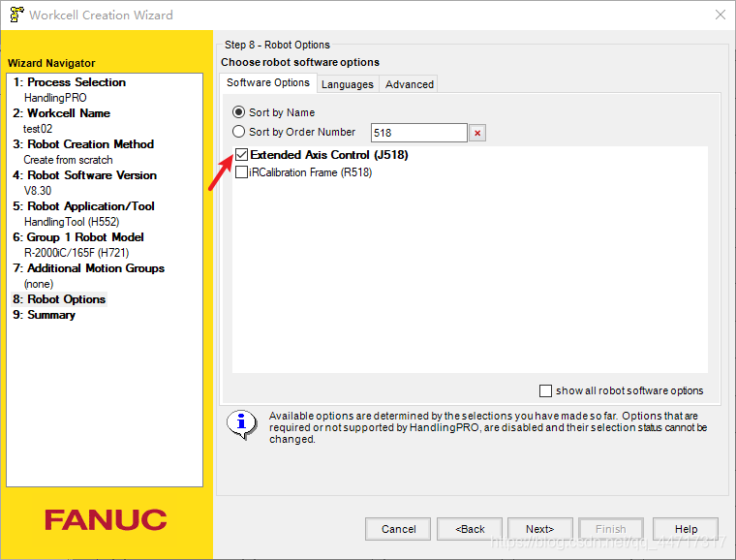
Task: Check iRCalibration Frame (R518) option
Action: [x=242, y=172]
